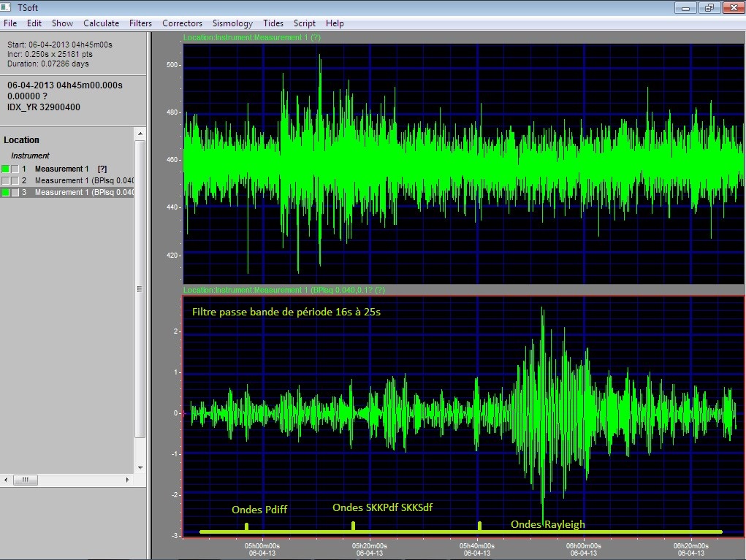
Task: Click the Ondes Pdiff marker label
Action: (x=259, y=510)
